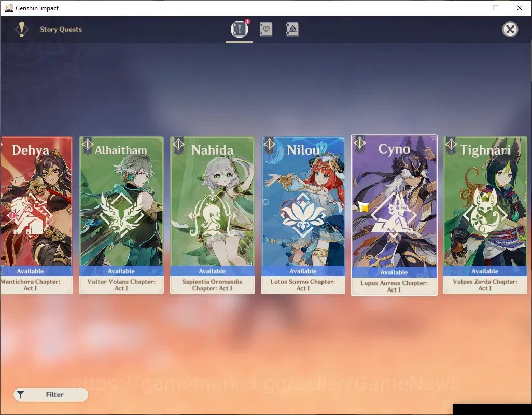Screen dimensions: 532x415
Task: Click 'Vulpes Zerda Chapter: Act I' text
Action: click(x=485, y=285)
